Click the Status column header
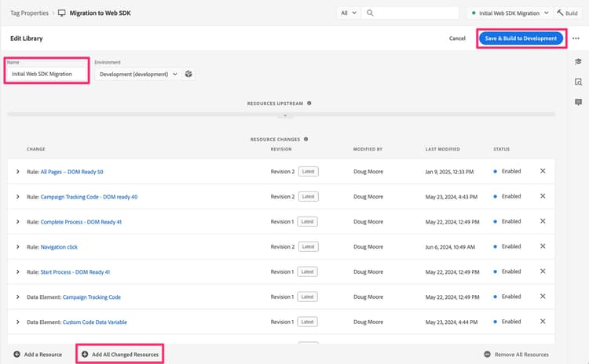This screenshot has width=589, height=364. pyautogui.click(x=502, y=149)
